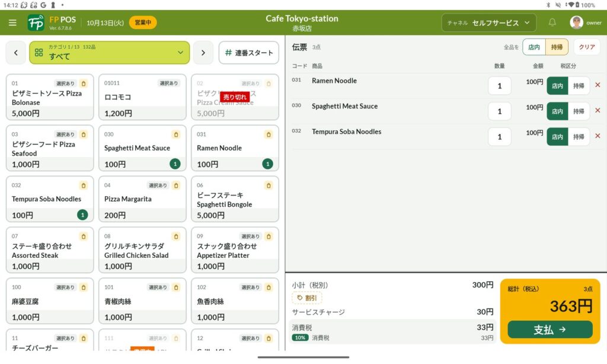This screenshot has width=607, height=364.
Task: Click the サービスチャージ 30円 row
Action: 392,312
